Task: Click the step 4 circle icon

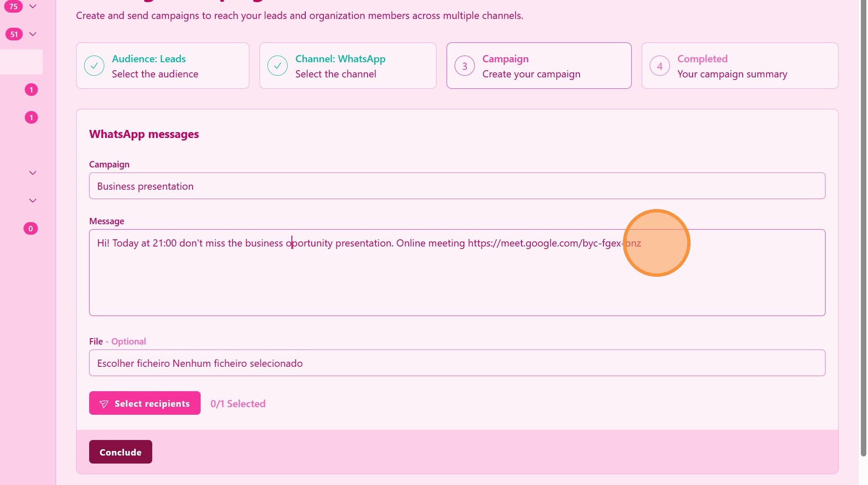Action: click(x=660, y=66)
